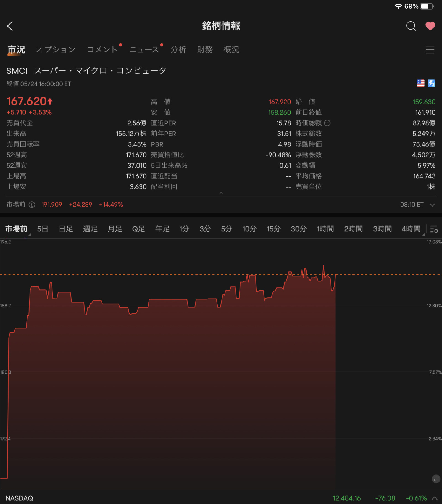Select the 5分 chart interval

pyautogui.click(x=227, y=229)
